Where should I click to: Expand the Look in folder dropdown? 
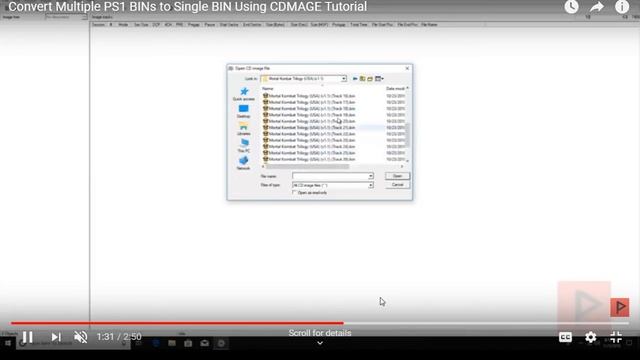(344, 78)
